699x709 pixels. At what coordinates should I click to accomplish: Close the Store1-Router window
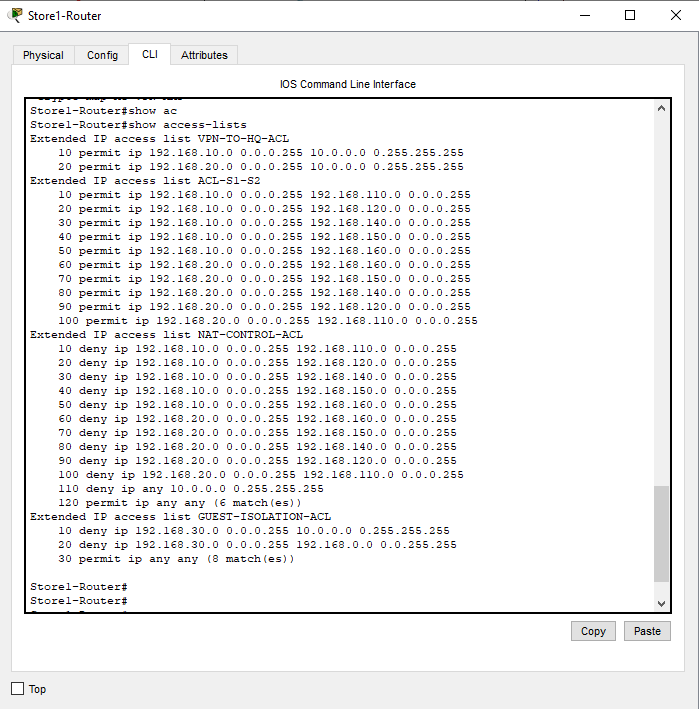(x=676, y=15)
